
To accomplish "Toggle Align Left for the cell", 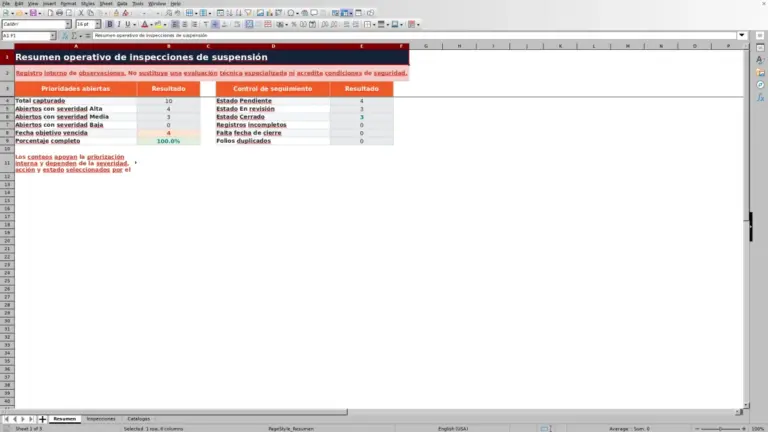I will (175, 24).
